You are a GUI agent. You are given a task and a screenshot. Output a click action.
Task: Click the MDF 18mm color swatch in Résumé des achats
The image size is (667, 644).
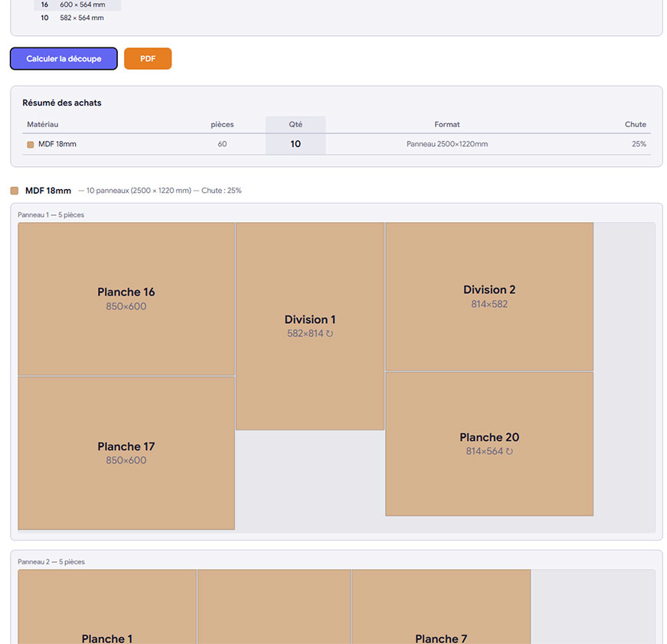click(29, 143)
